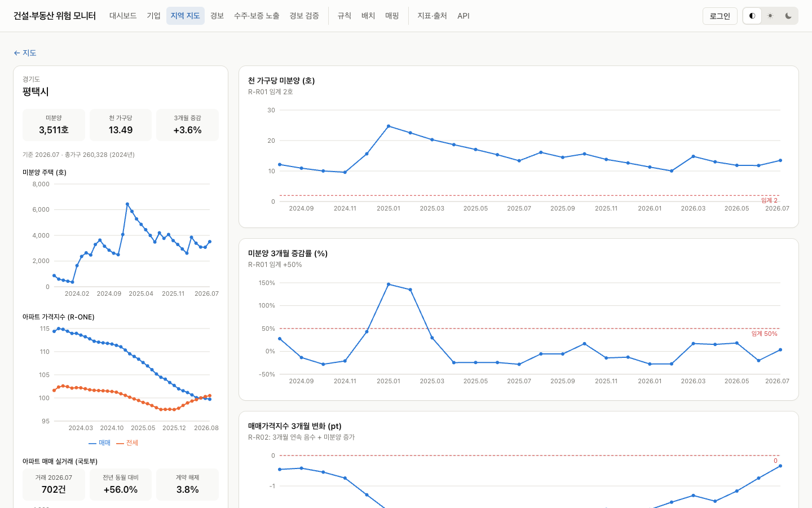Click the +3.6% 3개월 증감 value
The height and width of the screenshot is (508, 812).
[188, 130]
